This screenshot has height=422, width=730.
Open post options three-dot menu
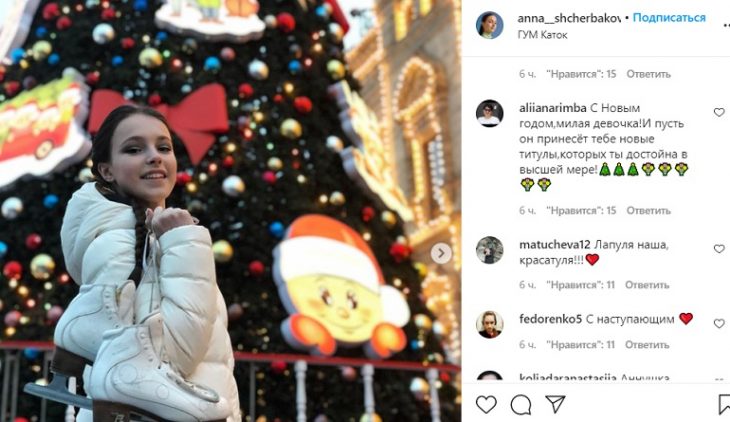(725, 26)
